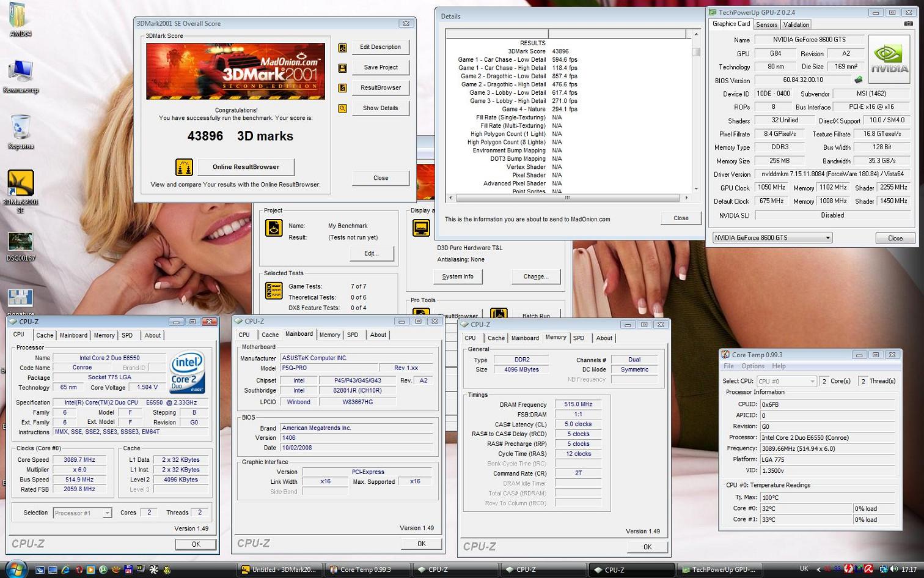Click the System Info button in 3DMark

pos(458,276)
